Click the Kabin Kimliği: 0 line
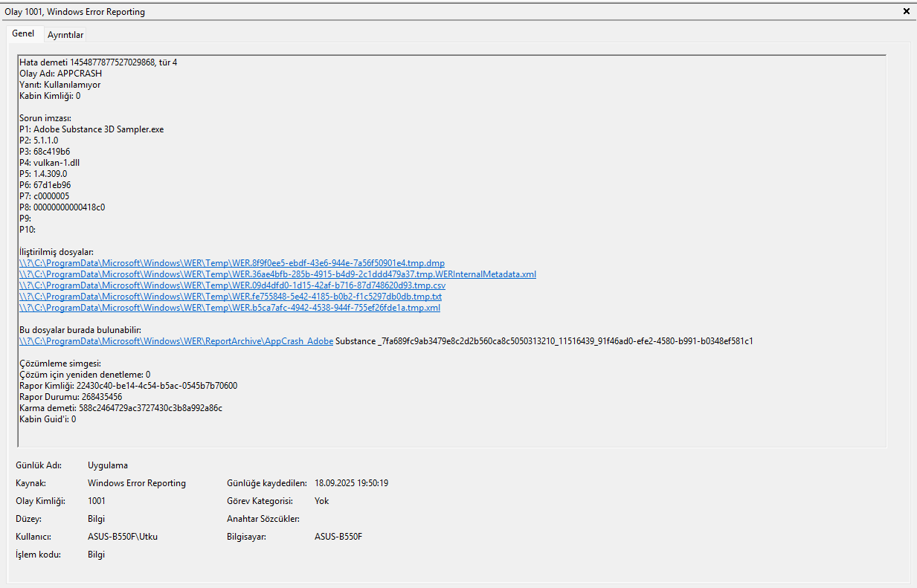This screenshot has width=917, height=588. pos(50,96)
